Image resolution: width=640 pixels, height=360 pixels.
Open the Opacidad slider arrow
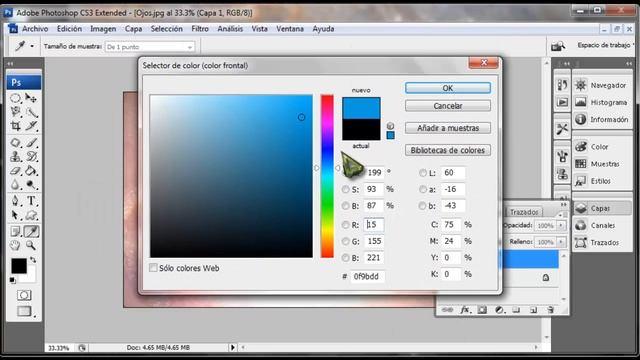tap(561, 225)
